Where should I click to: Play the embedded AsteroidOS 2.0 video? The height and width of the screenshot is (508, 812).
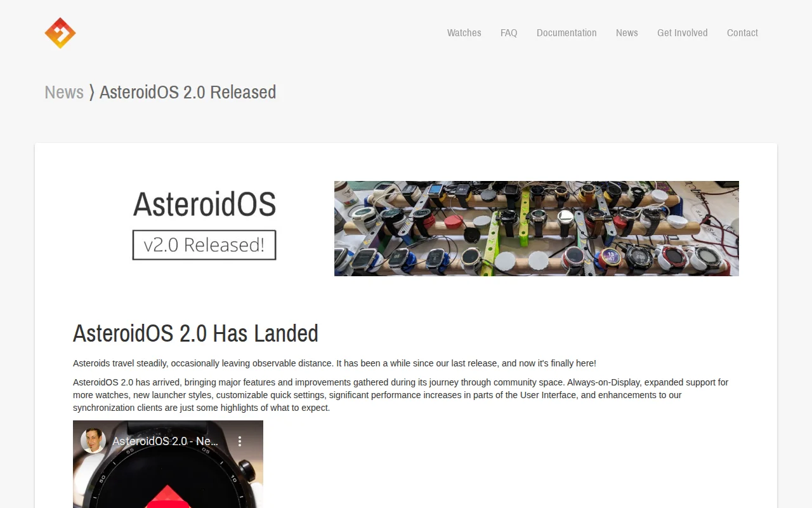coord(168,495)
